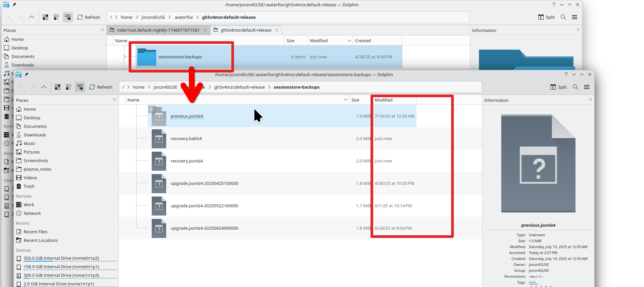644x287 pixels.
Task: Expand arrow before sessionstore-backups in front breadcrumb
Action: [269, 87]
